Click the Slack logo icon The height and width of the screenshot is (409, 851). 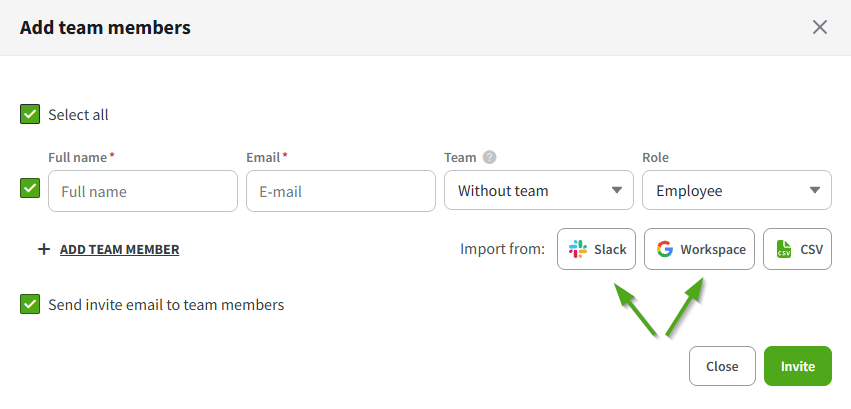[x=578, y=249]
